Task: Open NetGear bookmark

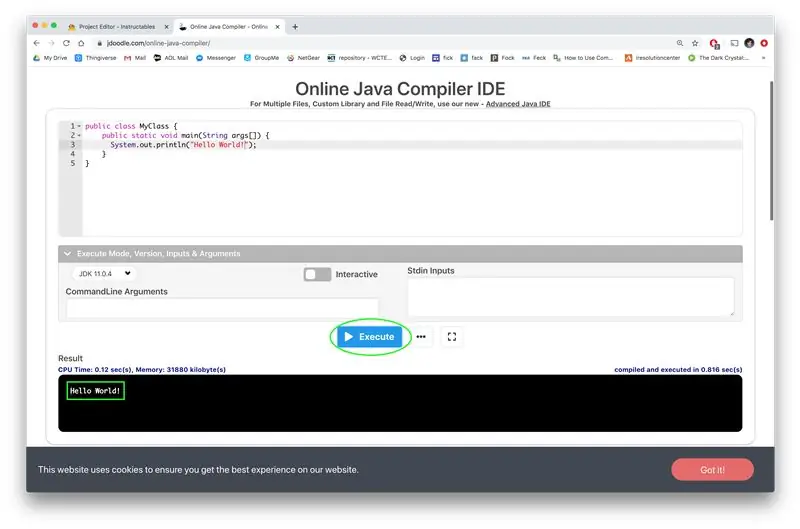Action: (303, 58)
